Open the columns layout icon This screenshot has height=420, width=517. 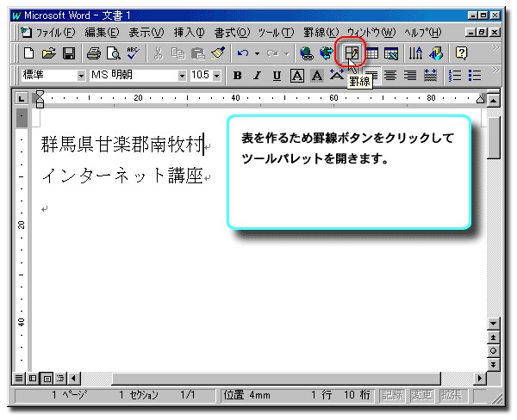416,53
